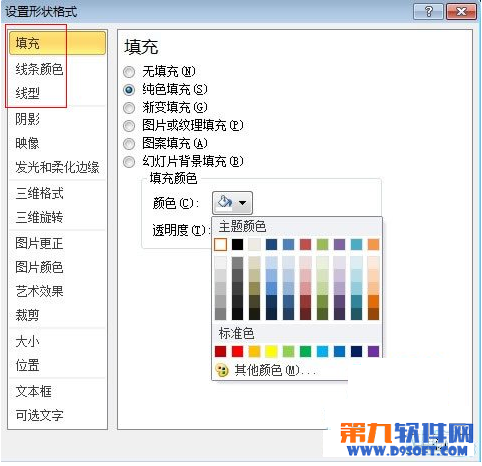Select the 无填充 radio option
482x466 pixels.
click(129, 72)
